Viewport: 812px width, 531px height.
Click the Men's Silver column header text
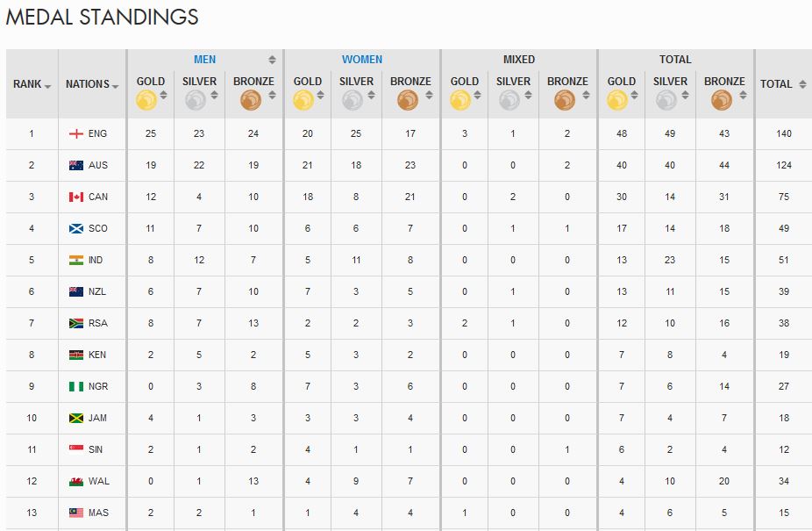tap(199, 82)
